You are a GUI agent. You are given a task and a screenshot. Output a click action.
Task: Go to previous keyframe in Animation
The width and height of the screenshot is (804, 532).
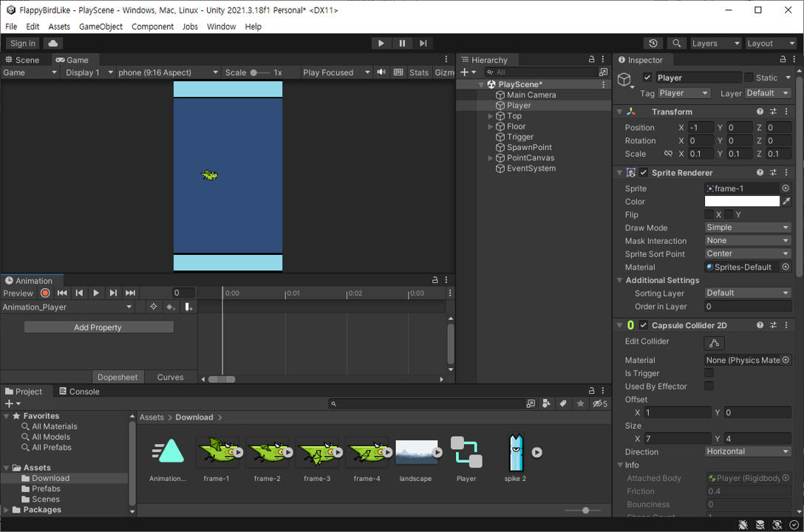(79, 293)
